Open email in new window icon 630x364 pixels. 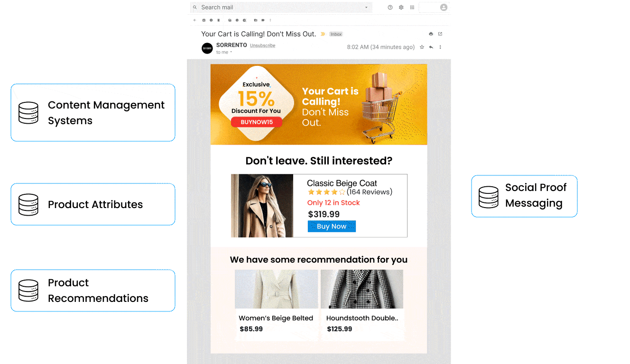440,34
